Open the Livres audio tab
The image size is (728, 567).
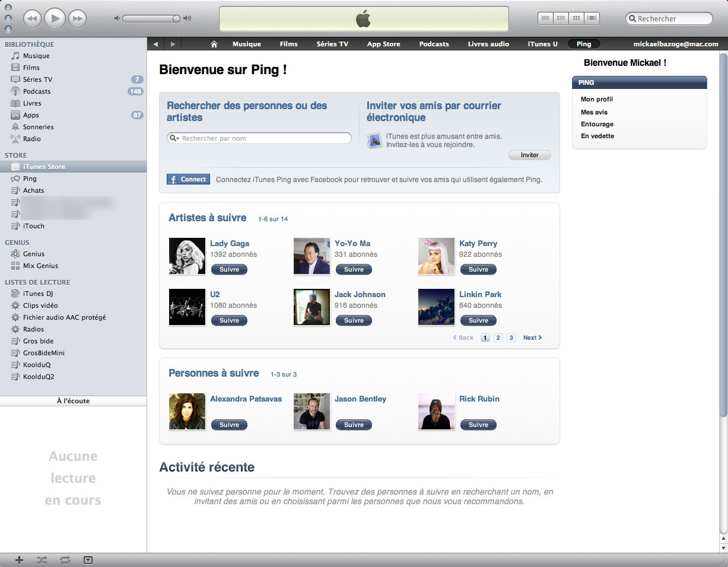(x=488, y=44)
